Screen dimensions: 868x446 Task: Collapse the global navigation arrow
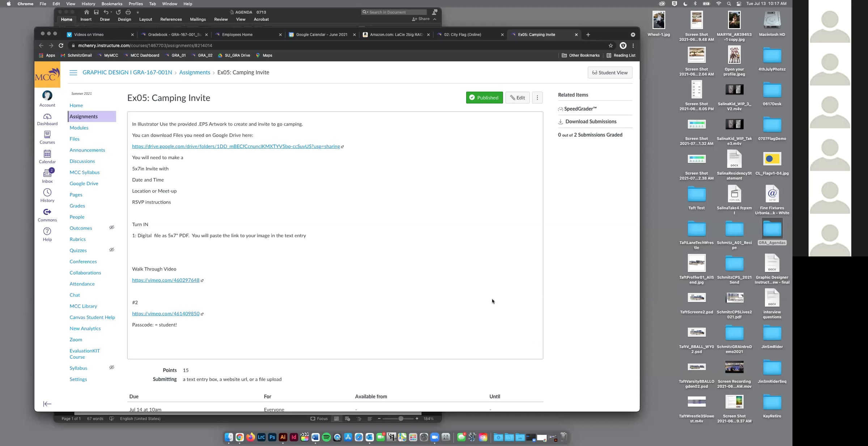pyautogui.click(x=47, y=404)
